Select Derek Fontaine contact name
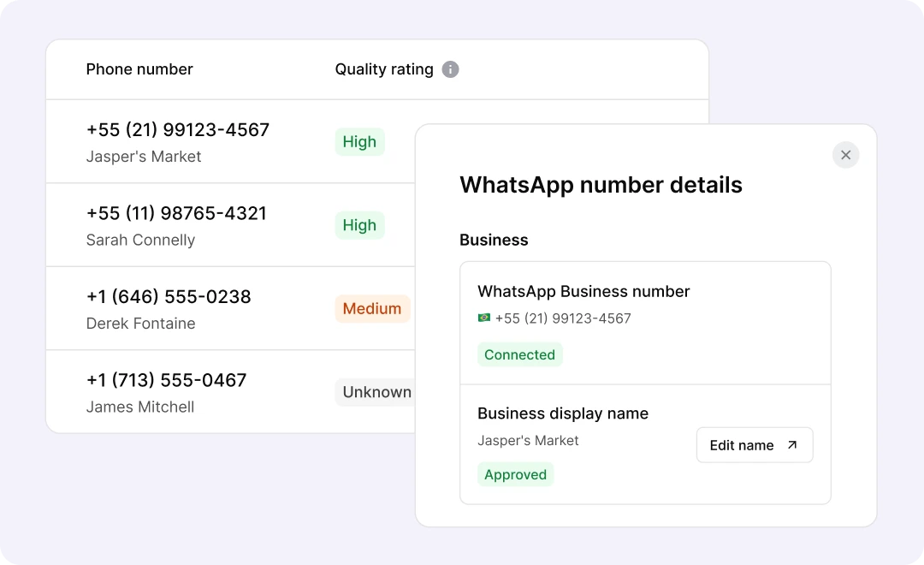Image resolution: width=924 pixels, height=565 pixels. click(x=140, y=324)
